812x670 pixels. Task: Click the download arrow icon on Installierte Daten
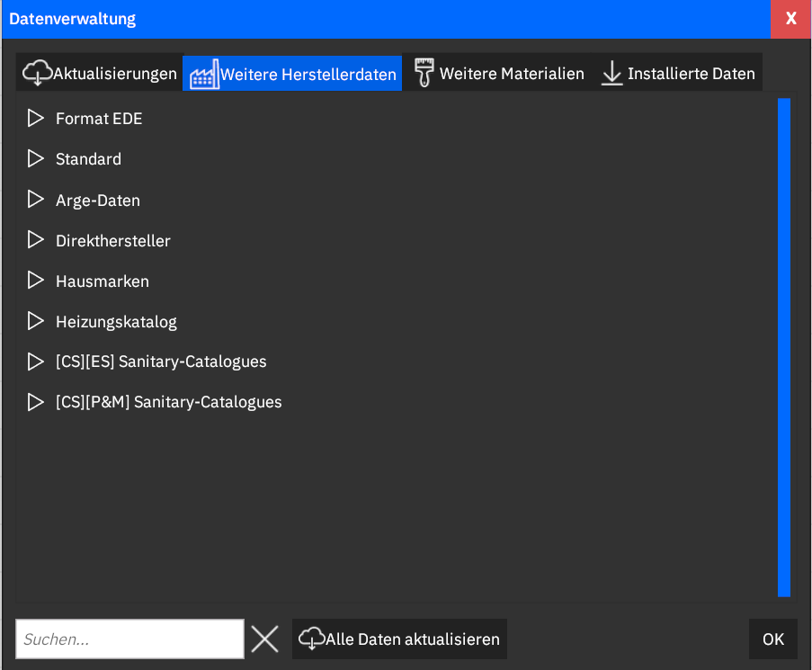tap(611, 73)
